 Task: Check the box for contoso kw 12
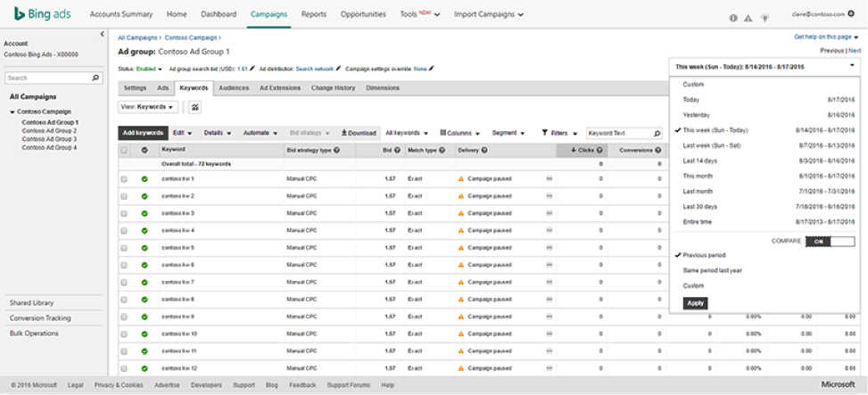pos(124,368)
